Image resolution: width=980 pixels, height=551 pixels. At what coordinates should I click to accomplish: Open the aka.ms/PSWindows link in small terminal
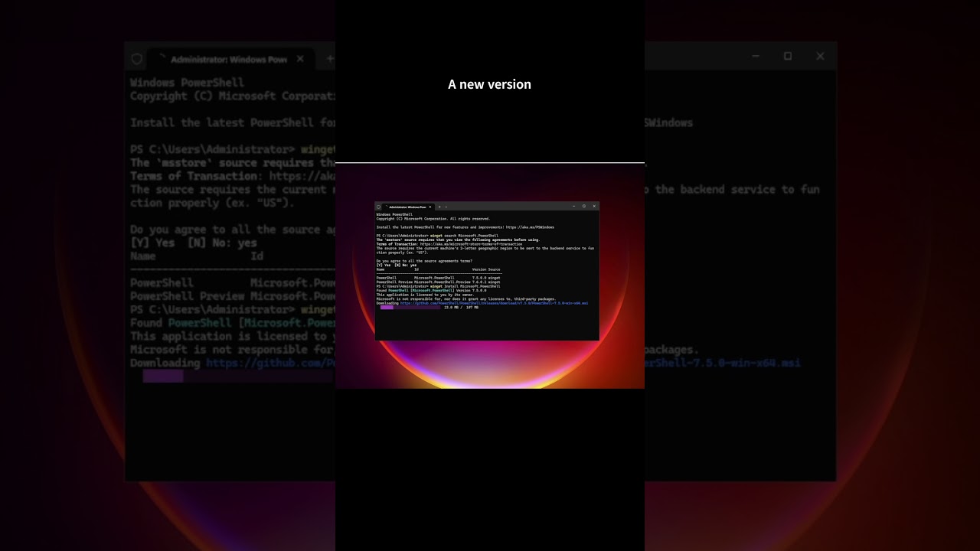point(530,227)
